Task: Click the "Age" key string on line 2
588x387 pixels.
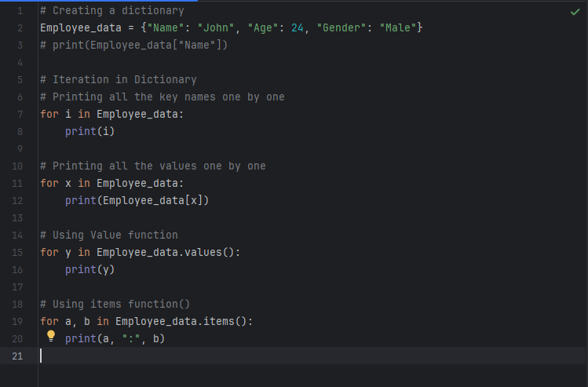Action: [263, 27]
